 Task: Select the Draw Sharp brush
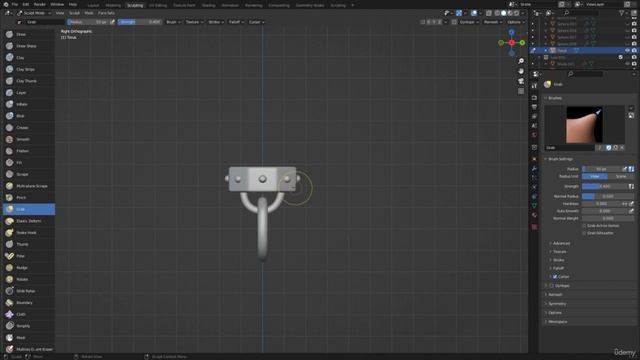(29, 46)
